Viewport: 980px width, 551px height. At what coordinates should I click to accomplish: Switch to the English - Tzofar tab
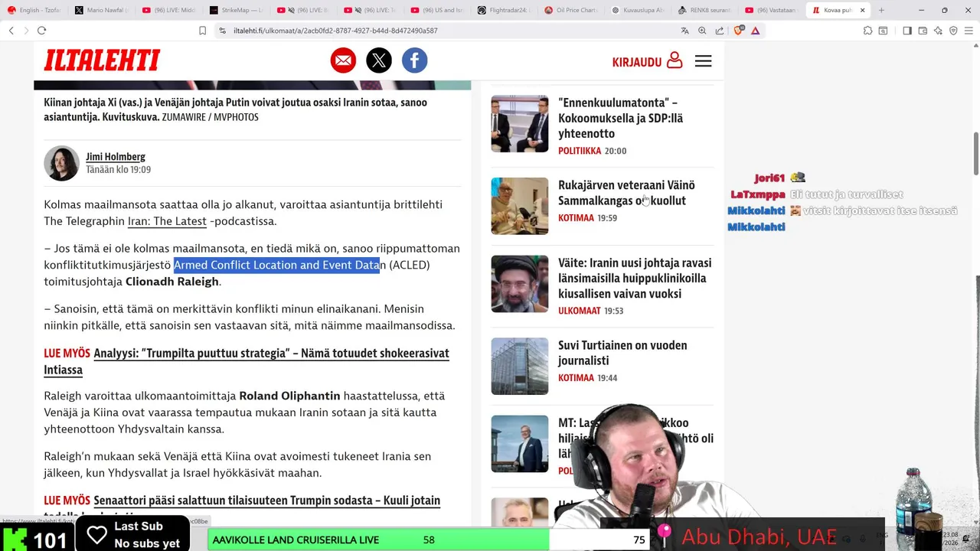(35, 10)
